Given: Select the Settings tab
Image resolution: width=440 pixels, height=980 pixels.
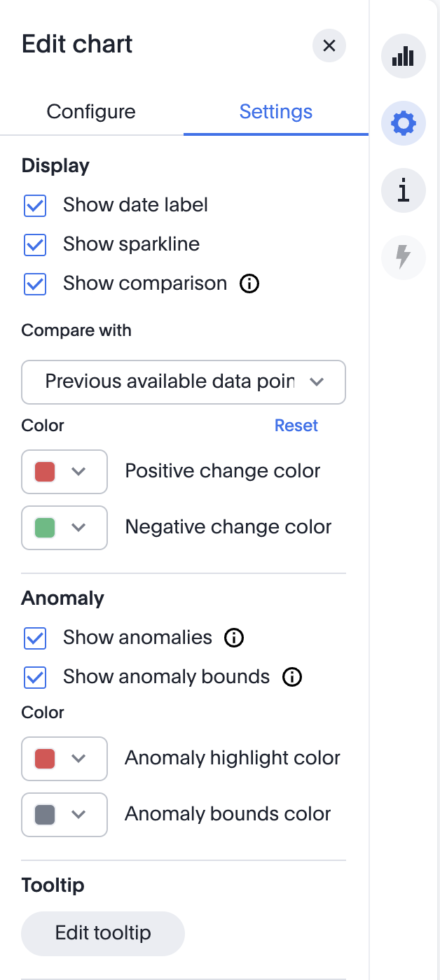Looking at the screenshot, I should point(275,112).
